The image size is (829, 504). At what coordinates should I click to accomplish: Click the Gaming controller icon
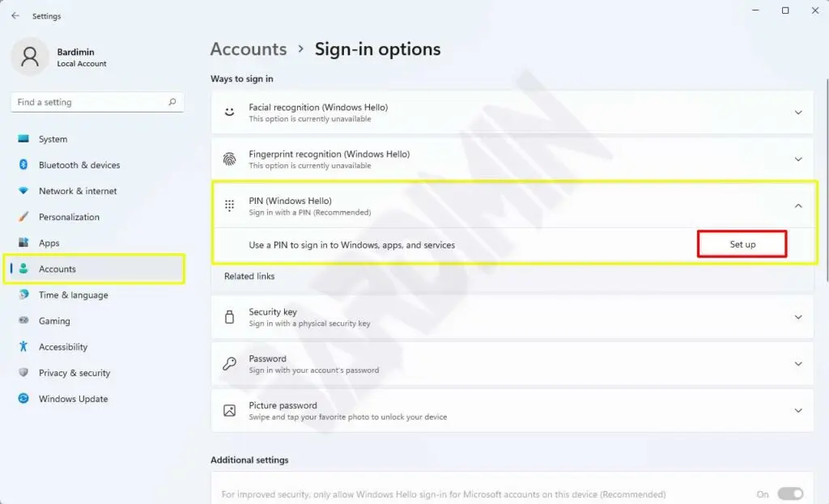coord(23,320)
